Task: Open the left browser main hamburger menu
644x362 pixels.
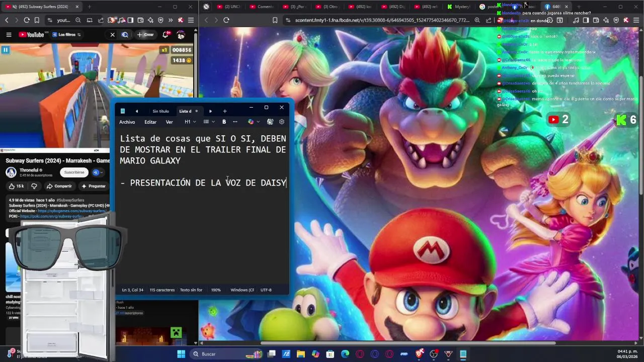Action: tap(191, 20)
